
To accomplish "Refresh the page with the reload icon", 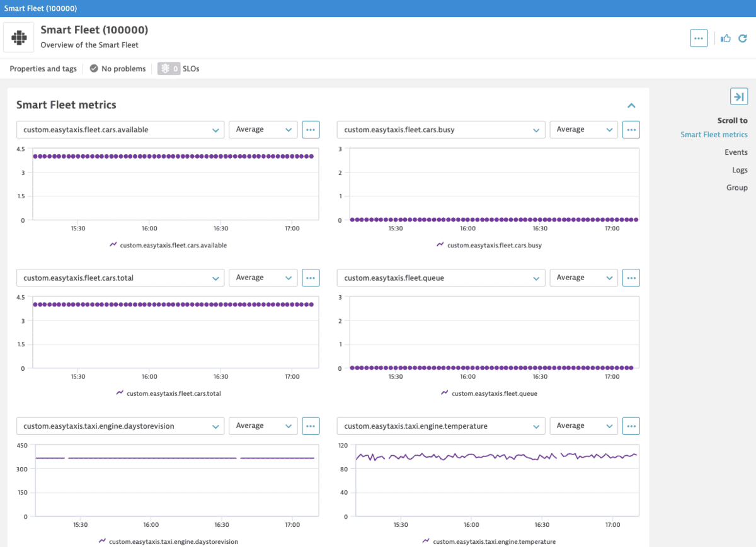I will [x=743, y=38].
